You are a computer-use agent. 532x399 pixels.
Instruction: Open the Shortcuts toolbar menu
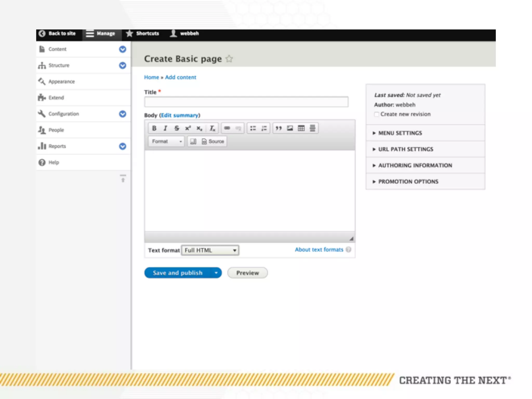[x=143, y=34]
